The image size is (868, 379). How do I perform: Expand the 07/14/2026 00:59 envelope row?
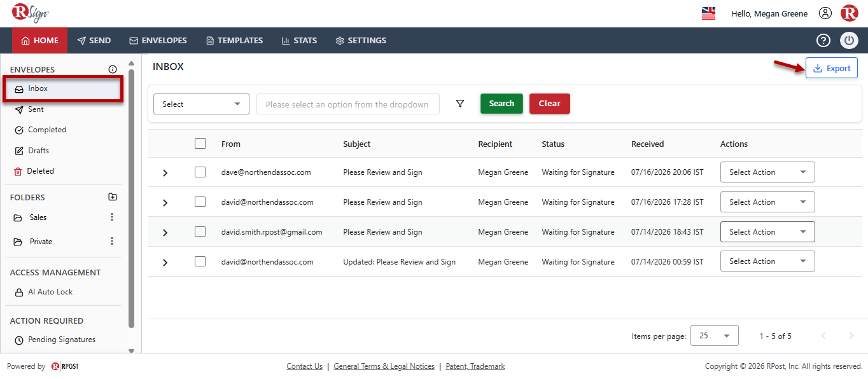point(165,262)
